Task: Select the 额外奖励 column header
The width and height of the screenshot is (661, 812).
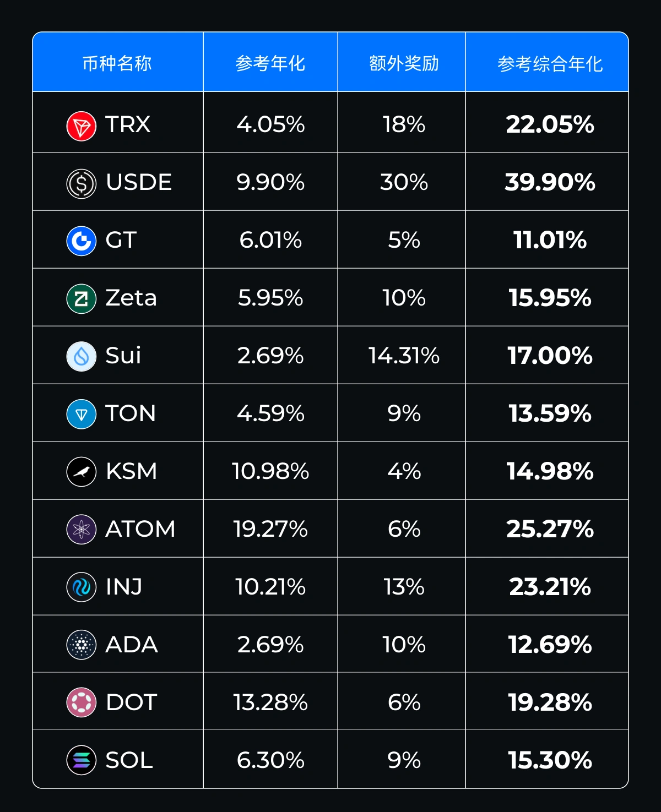Action: (x=404, y=63)
